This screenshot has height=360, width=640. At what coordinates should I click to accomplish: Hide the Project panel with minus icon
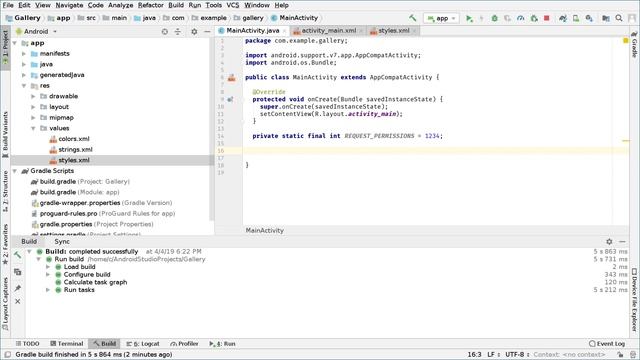pos(207,31)
